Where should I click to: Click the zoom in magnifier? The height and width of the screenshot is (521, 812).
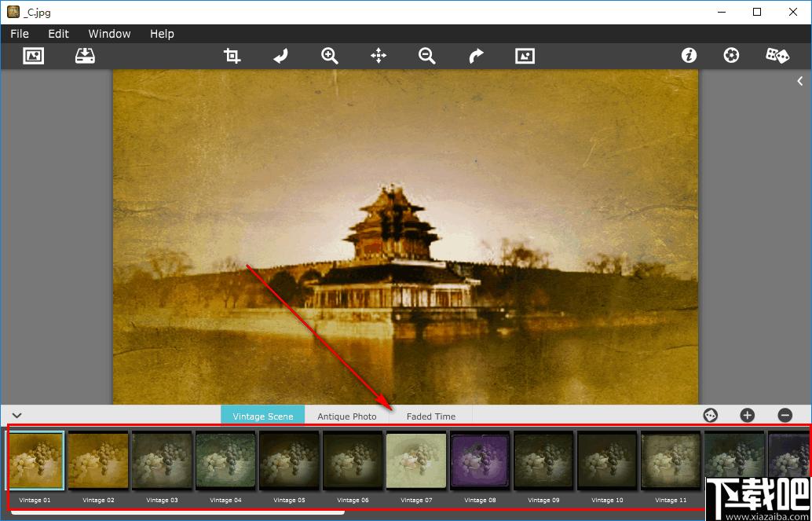click(329, 56)
